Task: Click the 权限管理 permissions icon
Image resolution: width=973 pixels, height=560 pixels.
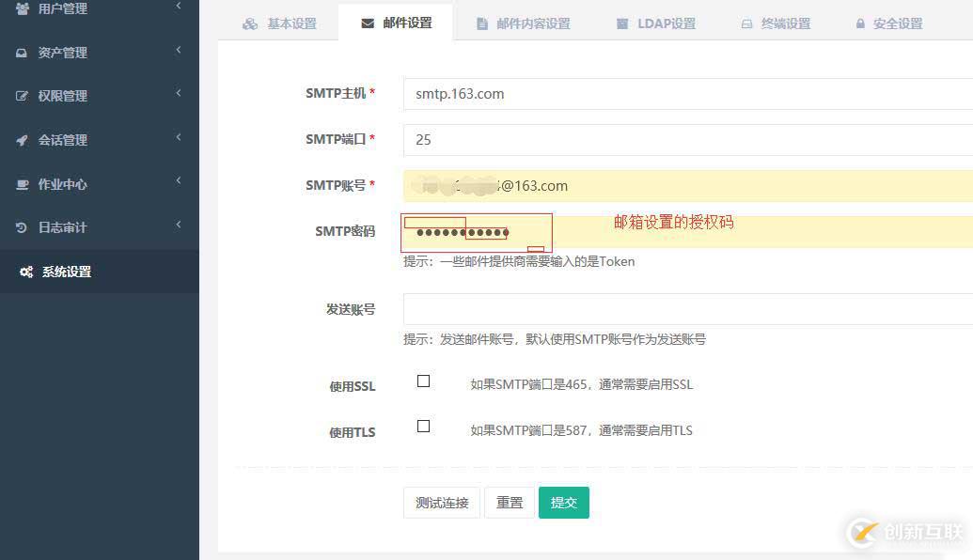Action: 24,95
